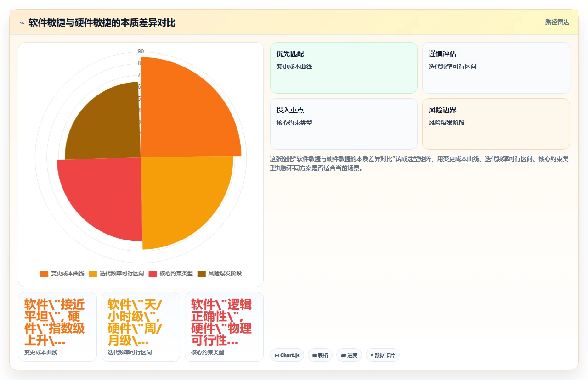Toggle the orange 变更成本曲线 legend swatch
Viewport: 588px width, 380px height.
[x=44, y=274]
